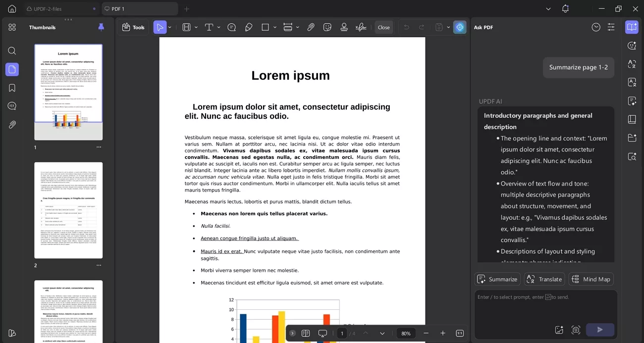Click the Mind Map button
The image size is (644, 343).
(x=591, y=279)
